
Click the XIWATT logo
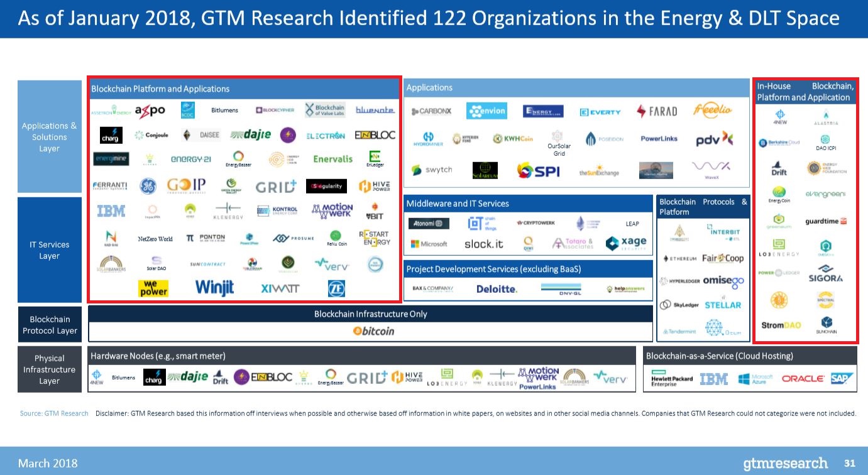(x=280, y=288)
